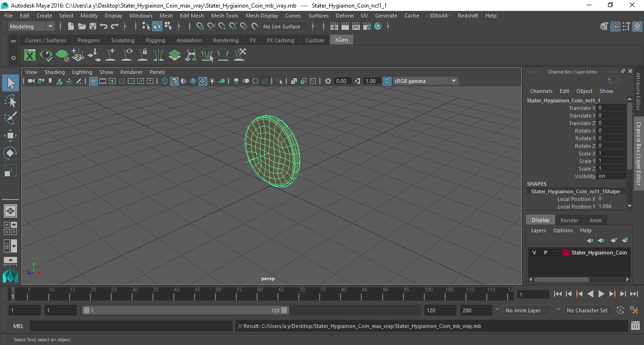Open Render View window icon
644x345 pixels.
pos(334,27)
